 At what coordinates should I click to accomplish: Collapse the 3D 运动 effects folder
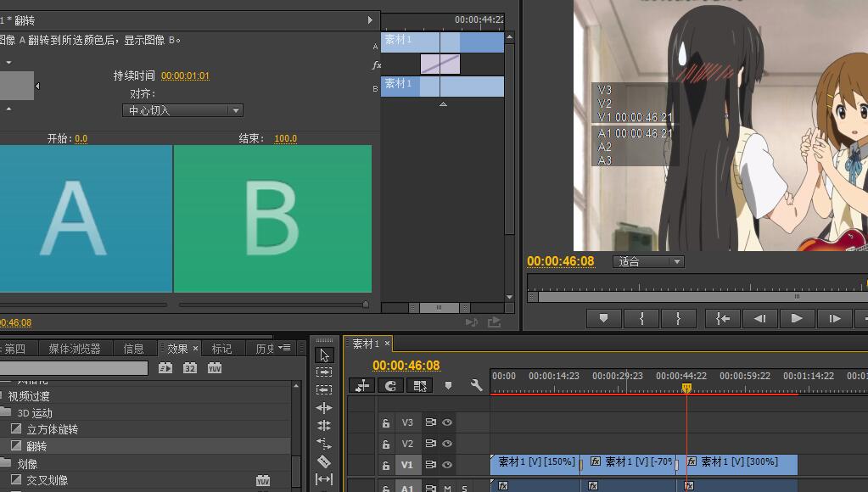point(5,413)
